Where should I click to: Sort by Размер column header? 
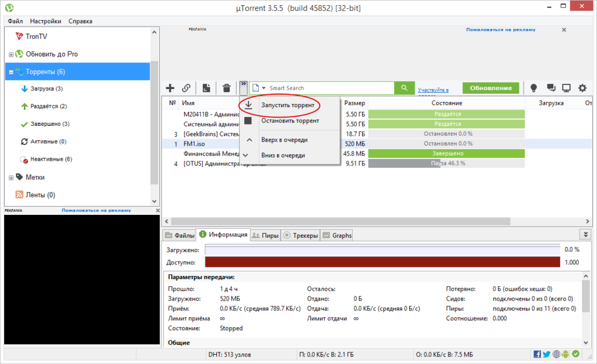coord(354,103)
